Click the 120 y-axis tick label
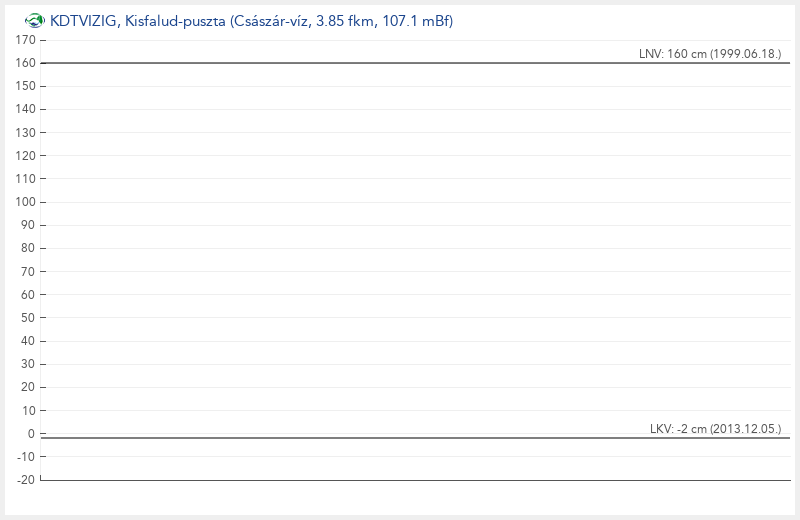This screenshot has width=800, height=520. pos(26,156)
